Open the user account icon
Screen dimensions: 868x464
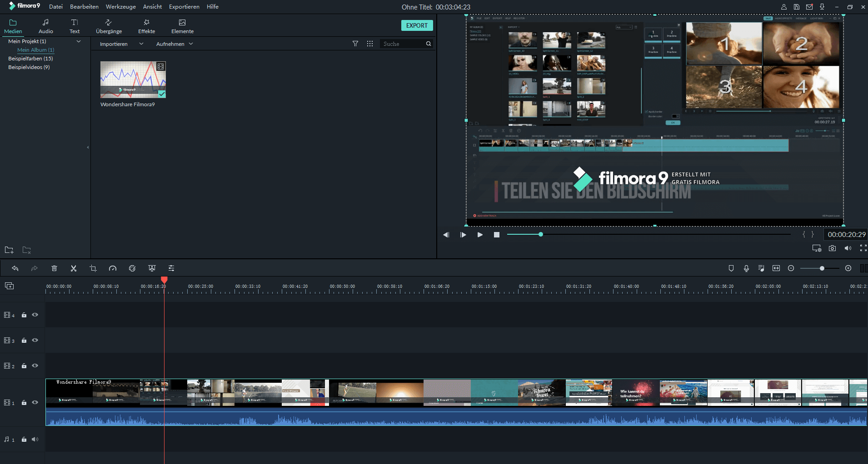click(784, 7)
